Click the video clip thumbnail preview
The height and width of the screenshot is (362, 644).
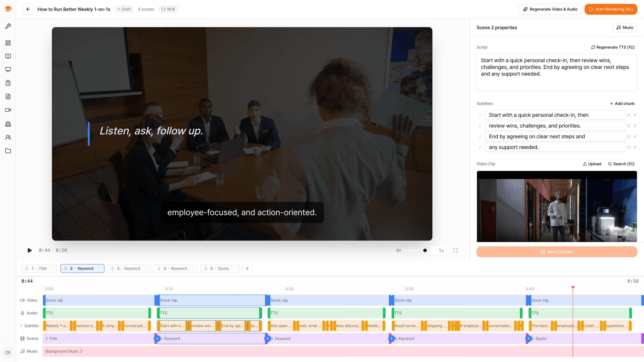point(557,207)
